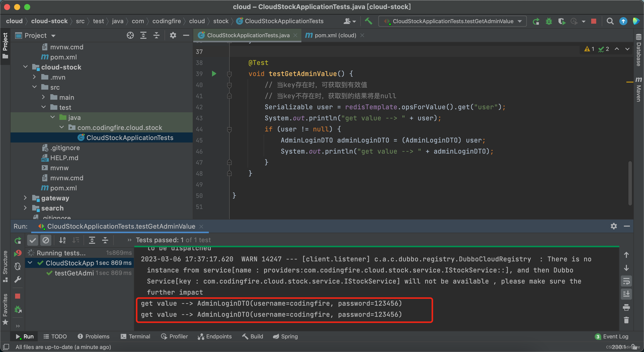Click the Settings gear icon in run panel
644x352 pixels.
click(x=614, y=226)
